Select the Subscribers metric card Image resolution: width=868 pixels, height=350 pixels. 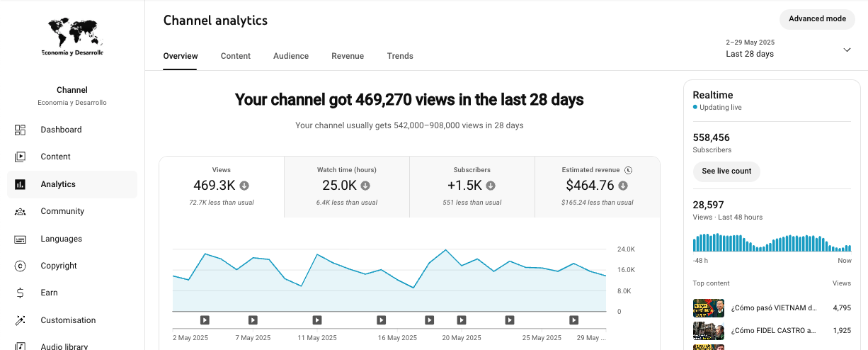(472, 186)
